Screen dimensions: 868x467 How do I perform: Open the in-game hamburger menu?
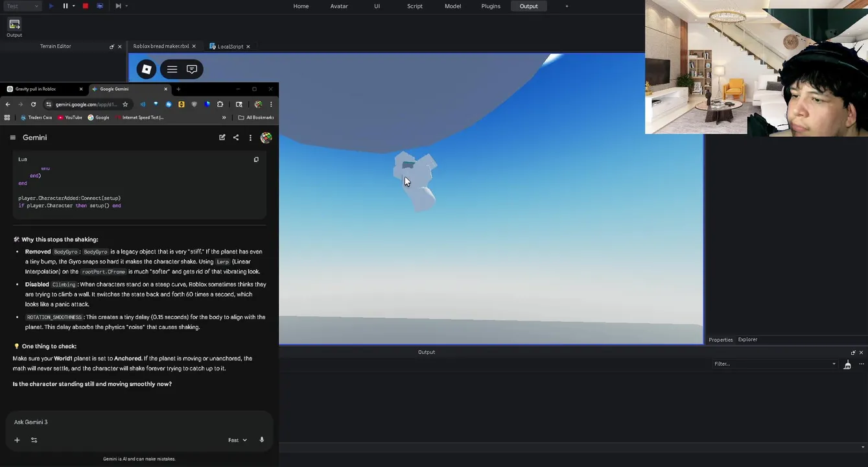[172, 69]
